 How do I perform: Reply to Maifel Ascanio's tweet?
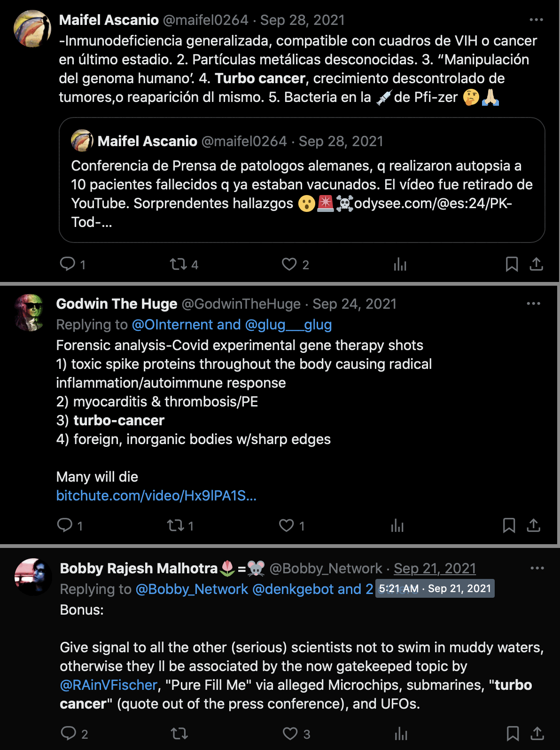[x=68, y=264]
